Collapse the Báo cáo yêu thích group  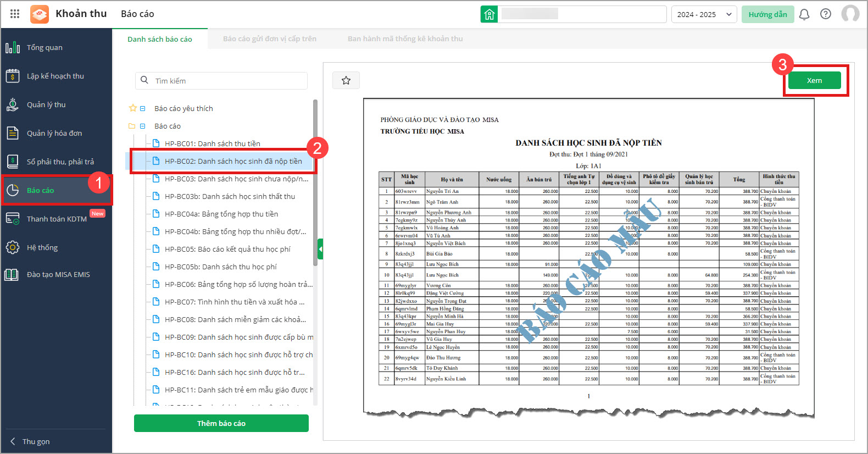143,109
